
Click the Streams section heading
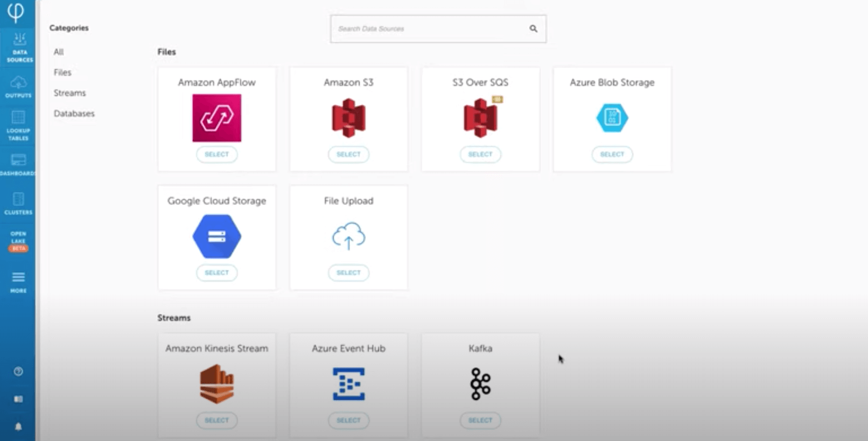[x=174, y=318]
